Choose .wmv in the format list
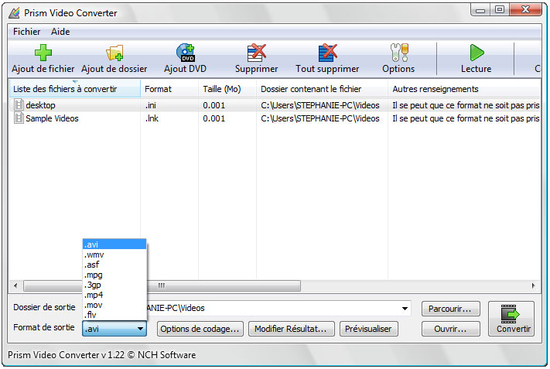 click(x=114, y=254)
